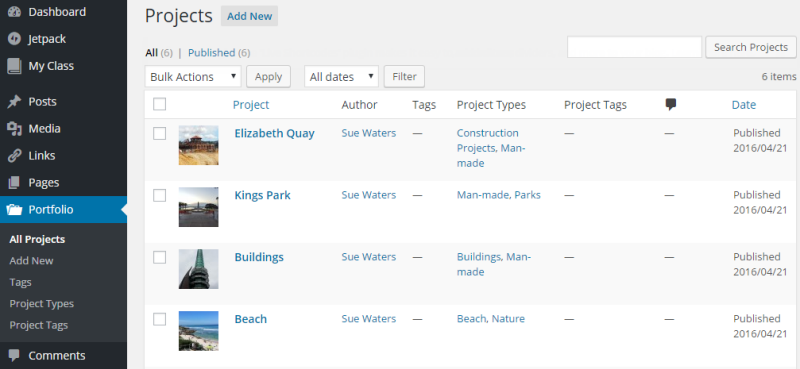Show All projects filter link
The image size is (800, 369).
pyautogui.click(x=152, y=53)
